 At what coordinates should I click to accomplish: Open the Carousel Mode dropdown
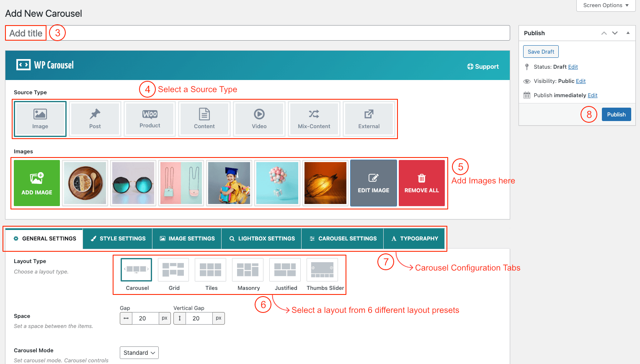(x=139, y=353)
